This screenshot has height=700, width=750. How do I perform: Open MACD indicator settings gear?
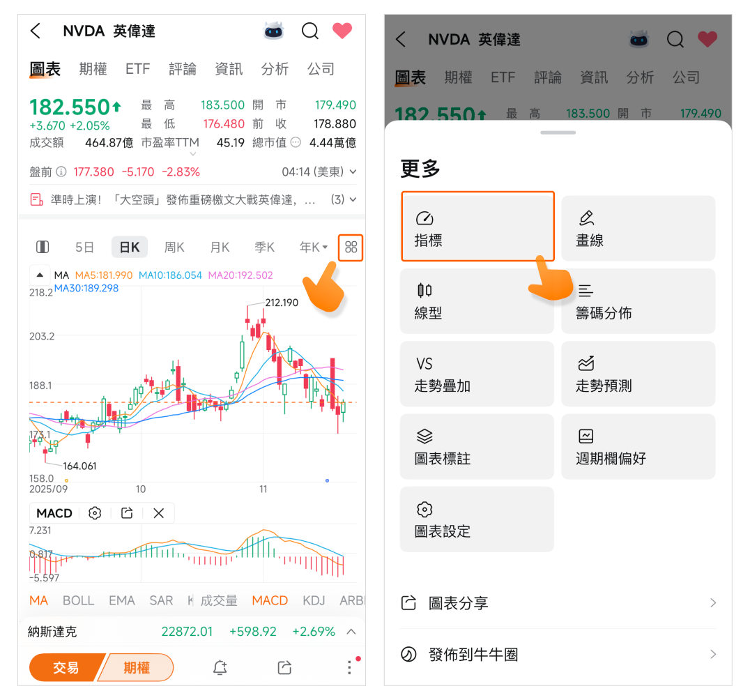(x=95, y=513)
